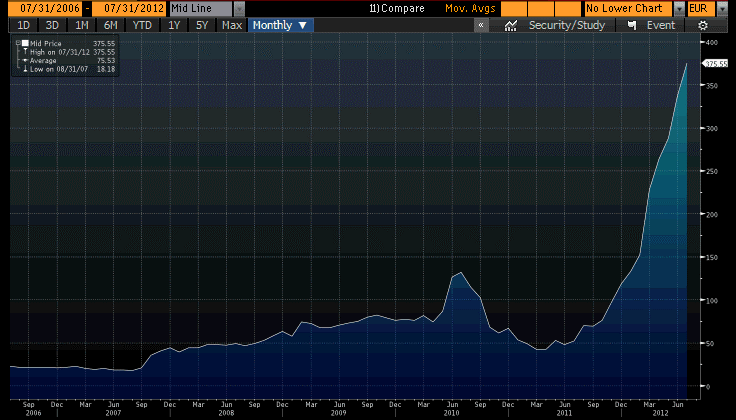
Task: Open the EUR currency dropdown
Action: tap(721, 8)
